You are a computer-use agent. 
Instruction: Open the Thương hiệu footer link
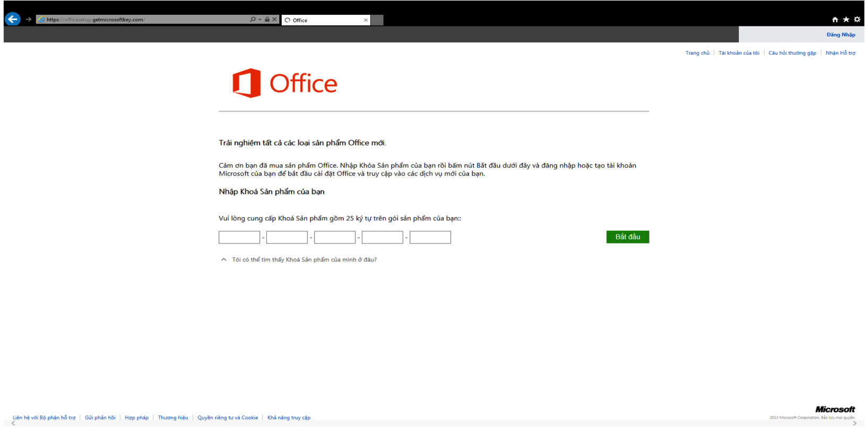(173, 418)
